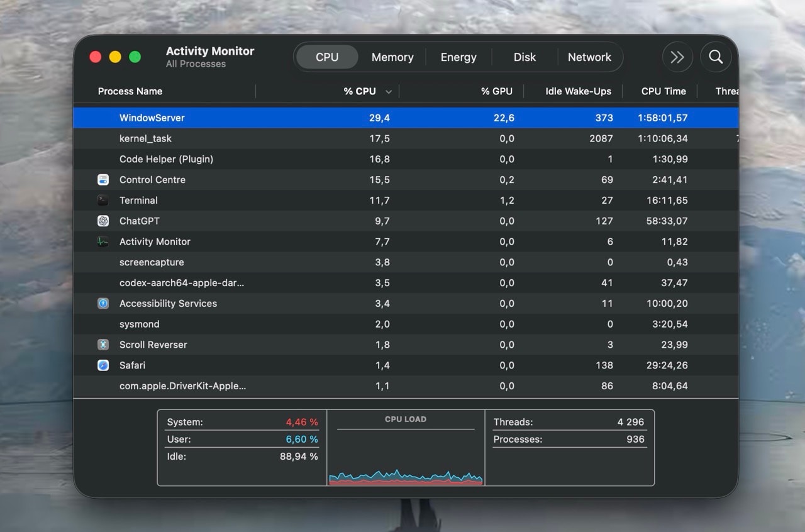Click kernel_task's 2087 idle wake-ups value

pyautogui.click(x=601, y=138)
